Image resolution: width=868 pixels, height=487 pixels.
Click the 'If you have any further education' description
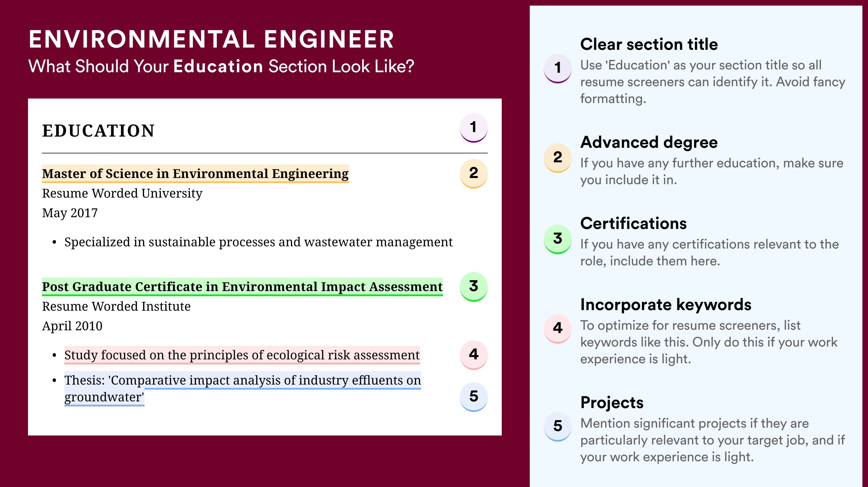pyautogui.click(x=712, y=171)
